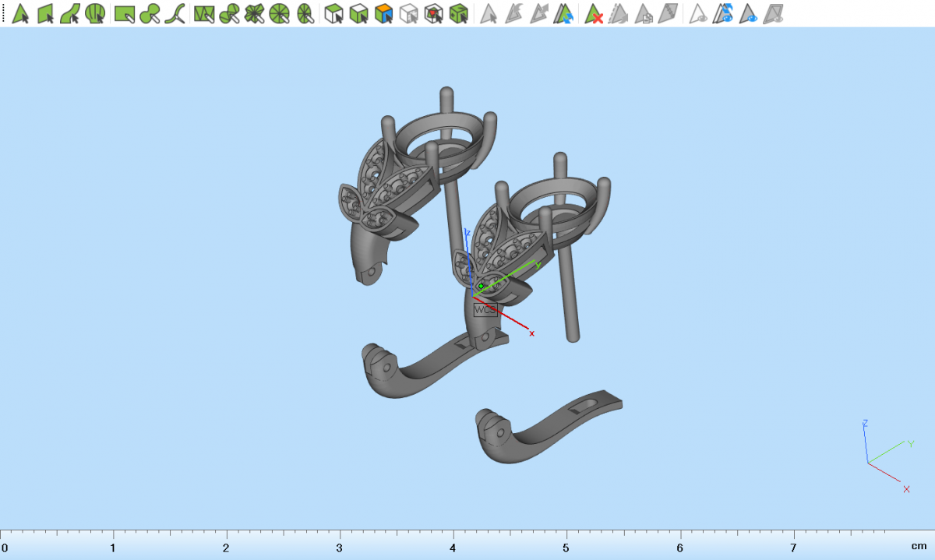The width and height of the screenshot is (935, 560).
Task: Choose the rectangle window marking tool
Action: [x=124, y=13]
